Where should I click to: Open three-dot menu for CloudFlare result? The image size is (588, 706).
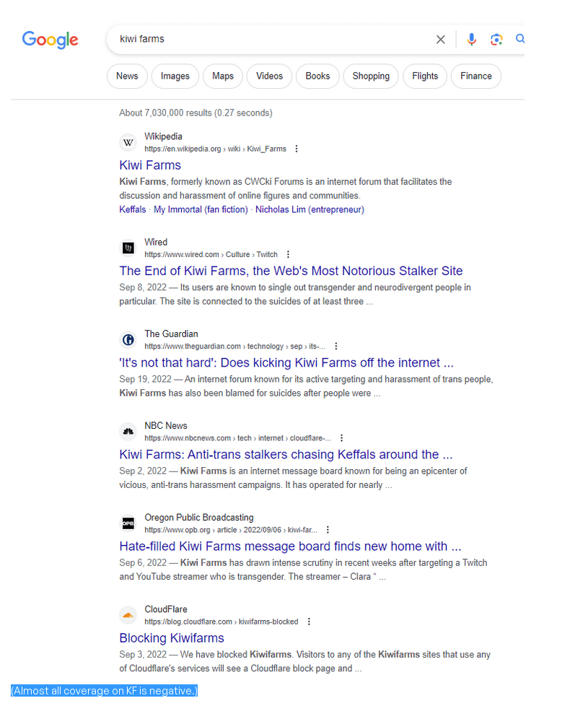coord(309,622)
